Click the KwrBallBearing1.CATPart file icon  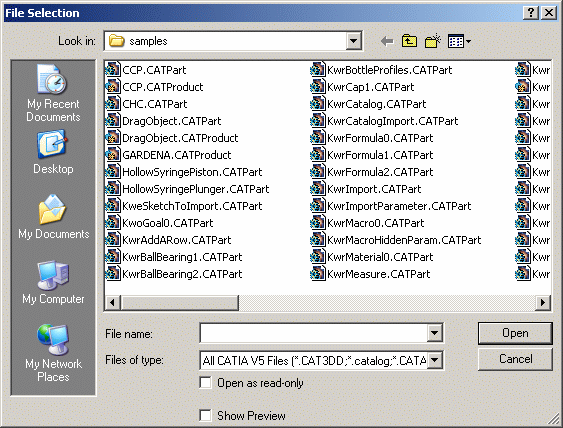point(113,257)
